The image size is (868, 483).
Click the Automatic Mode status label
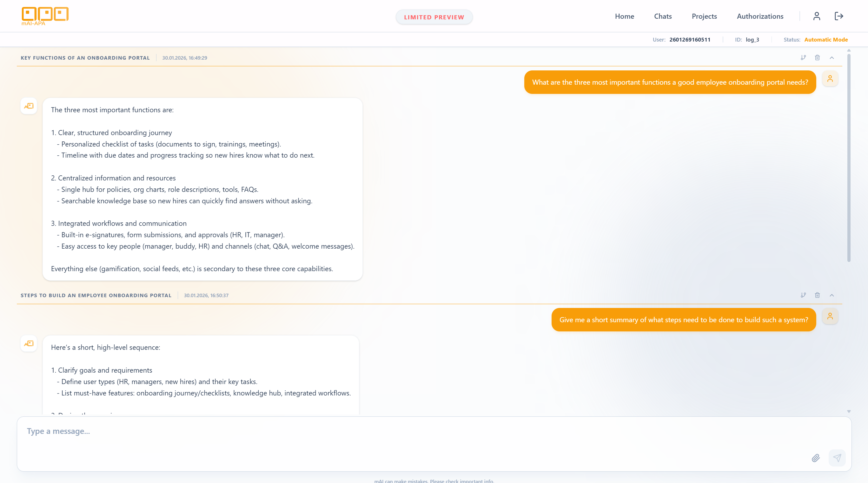[825, 39]
